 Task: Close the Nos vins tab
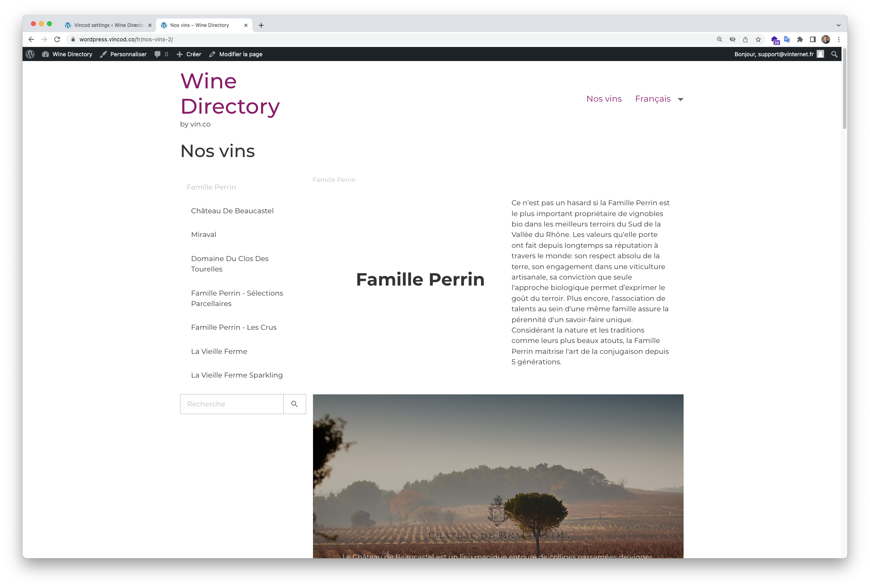click(x=246, y=25)
